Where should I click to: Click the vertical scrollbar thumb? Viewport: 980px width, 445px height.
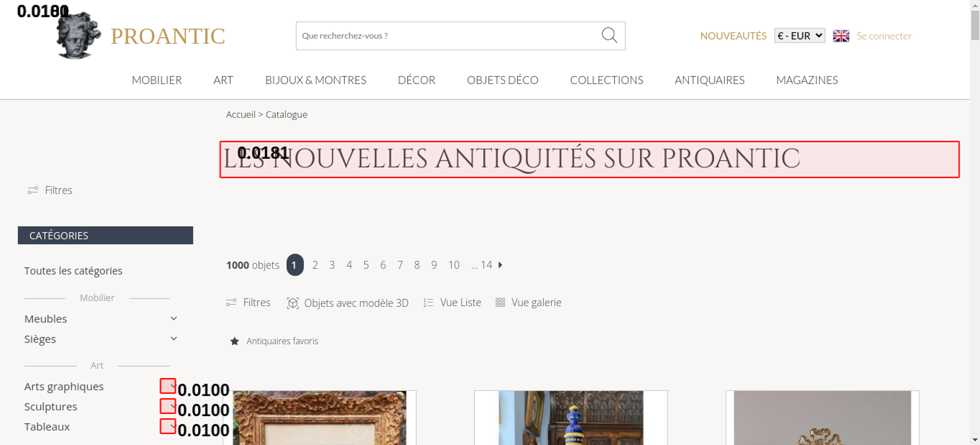pyautogui.click(x=975, y=25)
